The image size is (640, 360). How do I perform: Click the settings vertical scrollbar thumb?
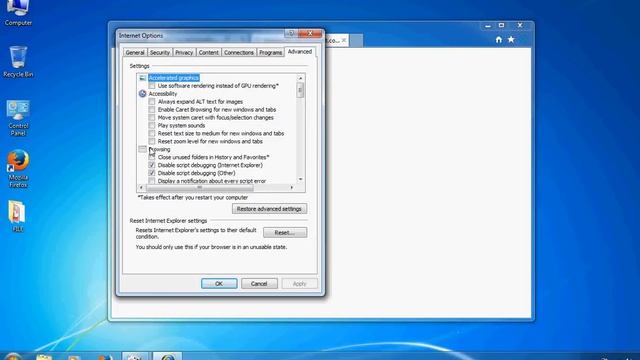click(301, 90)
